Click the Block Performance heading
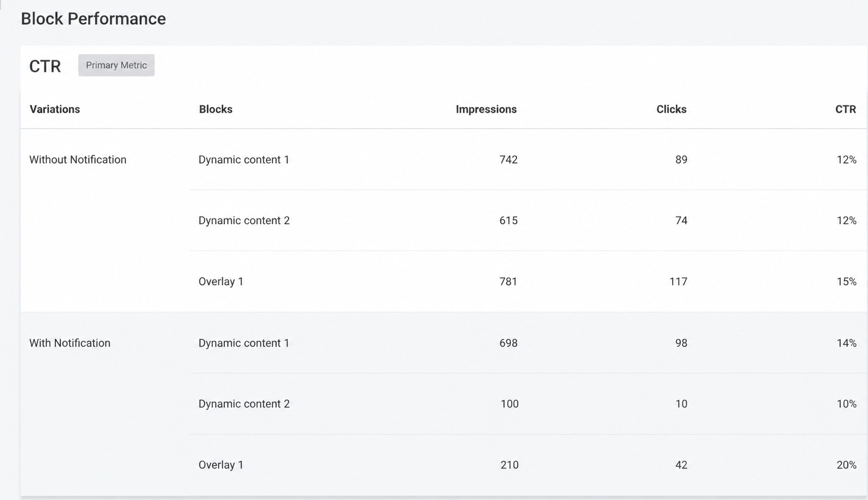The image size is (868, 500). [x=93, y=18]
